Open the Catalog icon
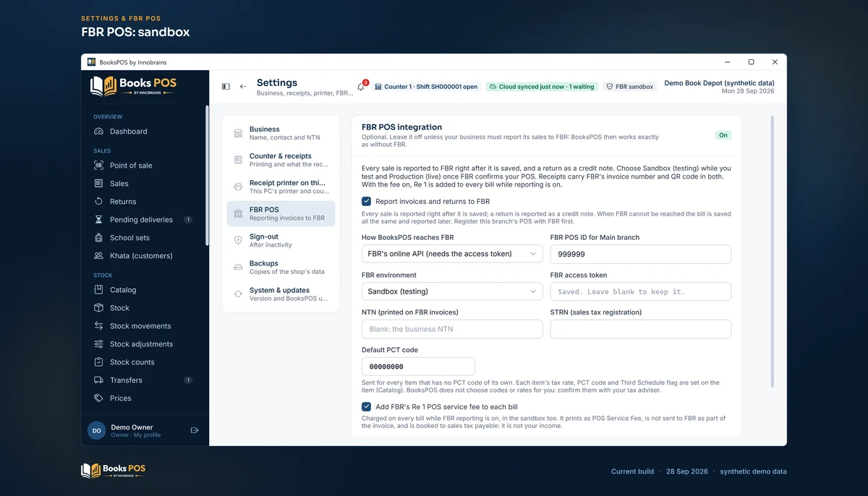 (99, 290)
